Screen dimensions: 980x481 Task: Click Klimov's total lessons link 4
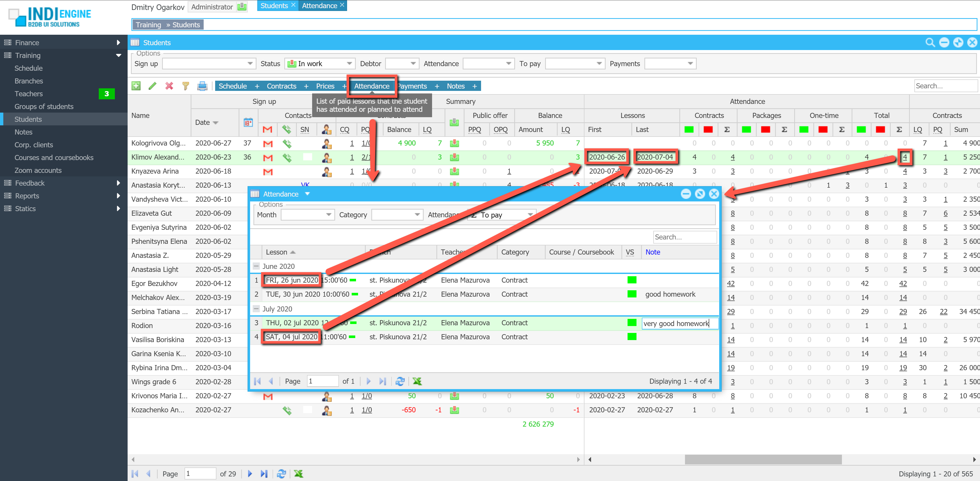point(905,157)
